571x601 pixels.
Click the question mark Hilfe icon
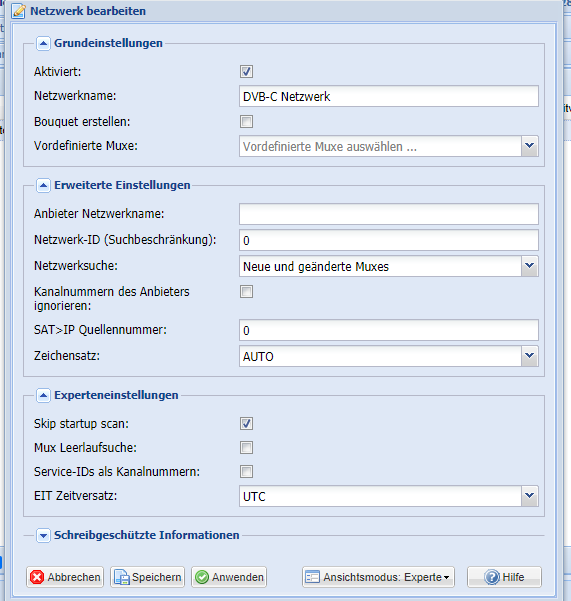coord(492,577)
